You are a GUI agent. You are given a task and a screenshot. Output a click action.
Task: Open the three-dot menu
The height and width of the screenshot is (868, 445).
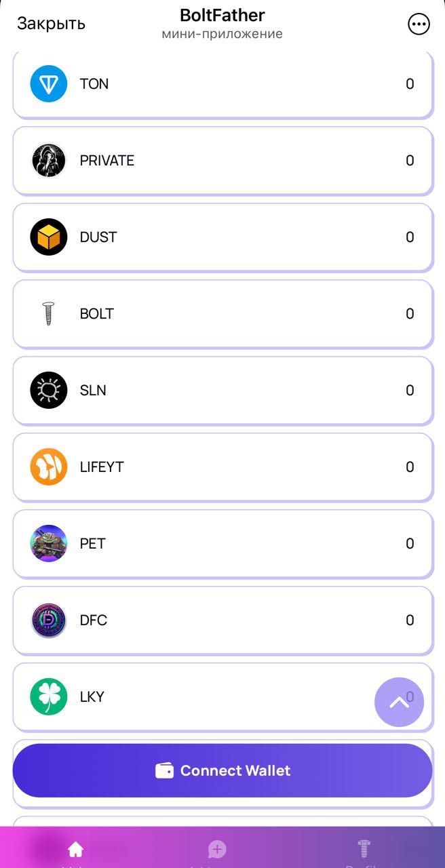419,24
